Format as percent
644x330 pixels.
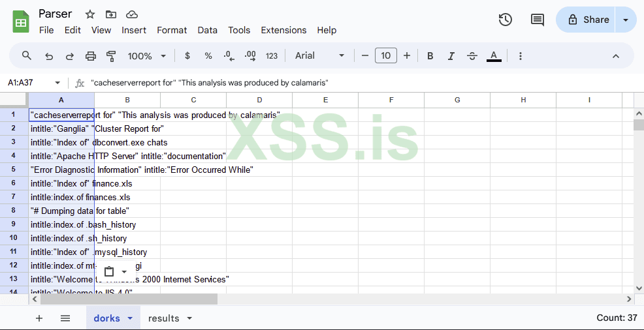(208, 55)
